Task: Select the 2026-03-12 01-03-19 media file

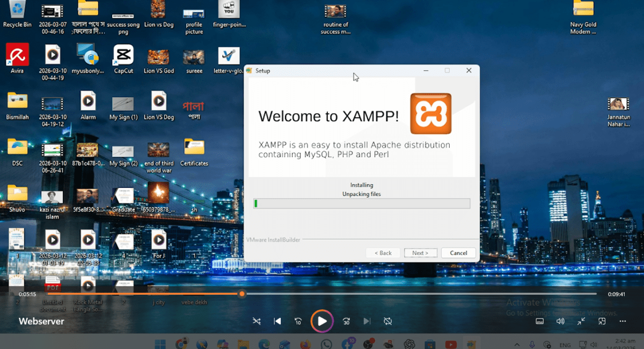Action: tap(52, 248)
